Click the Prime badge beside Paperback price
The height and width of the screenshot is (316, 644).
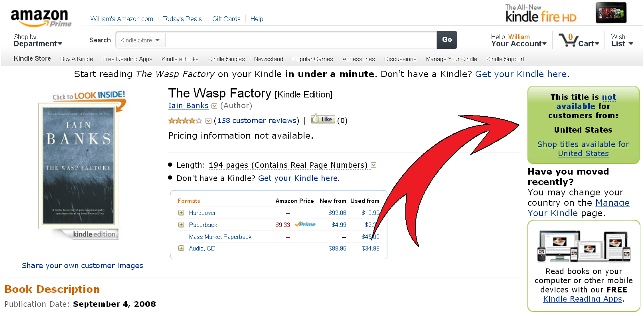[x=305, y=225]
